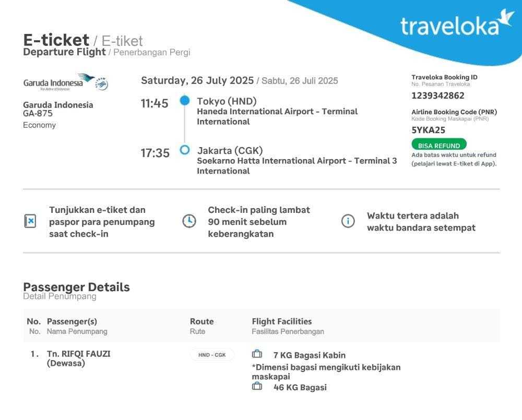
Task: Click the Garuda Indonesia airline logo
Action: pos(65,82)
